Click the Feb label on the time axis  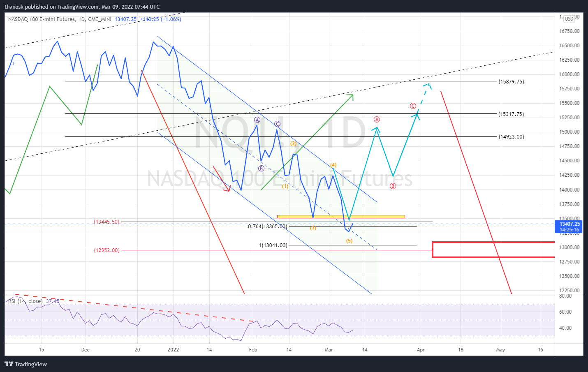pos(253,350)
